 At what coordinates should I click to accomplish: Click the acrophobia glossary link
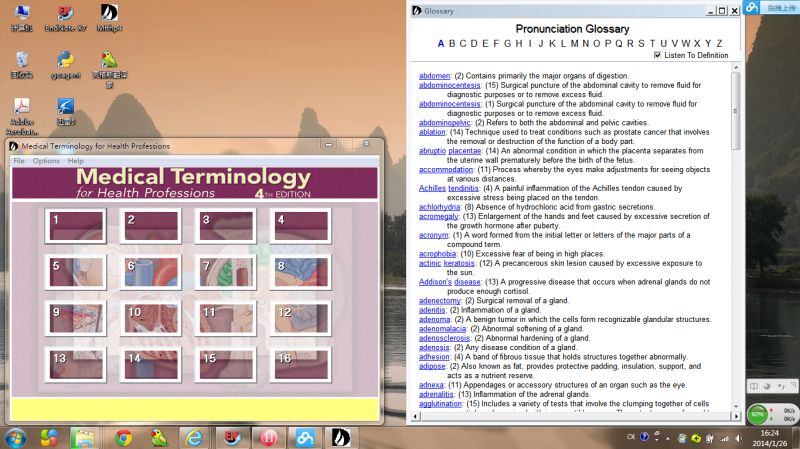437,254
